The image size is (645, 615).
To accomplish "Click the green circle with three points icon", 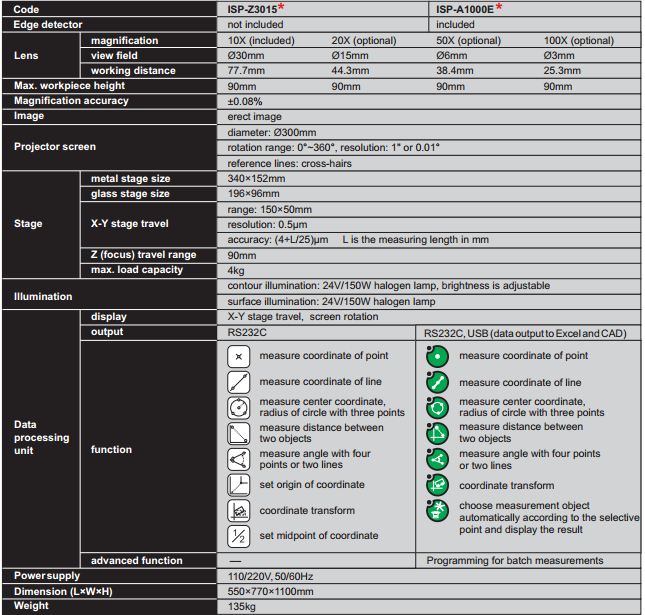I will [437, 408].
